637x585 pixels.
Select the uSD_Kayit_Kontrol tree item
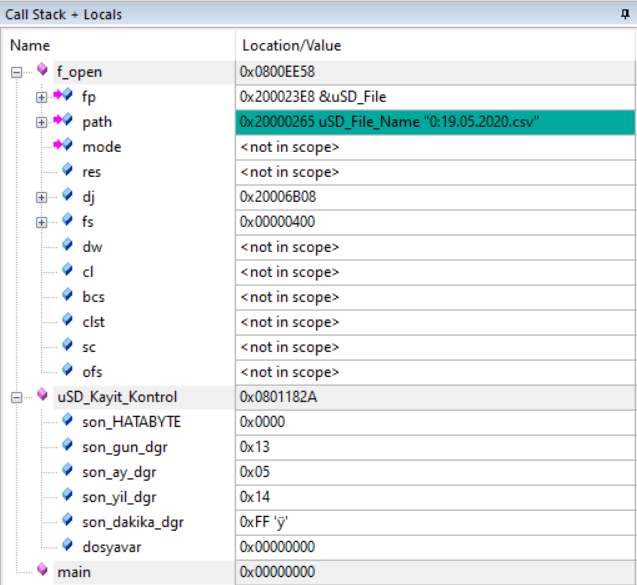pos(117,397)
